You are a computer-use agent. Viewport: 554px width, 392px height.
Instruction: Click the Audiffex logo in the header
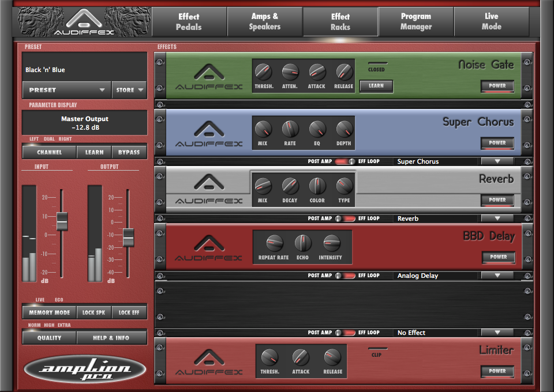click(84, 22)
